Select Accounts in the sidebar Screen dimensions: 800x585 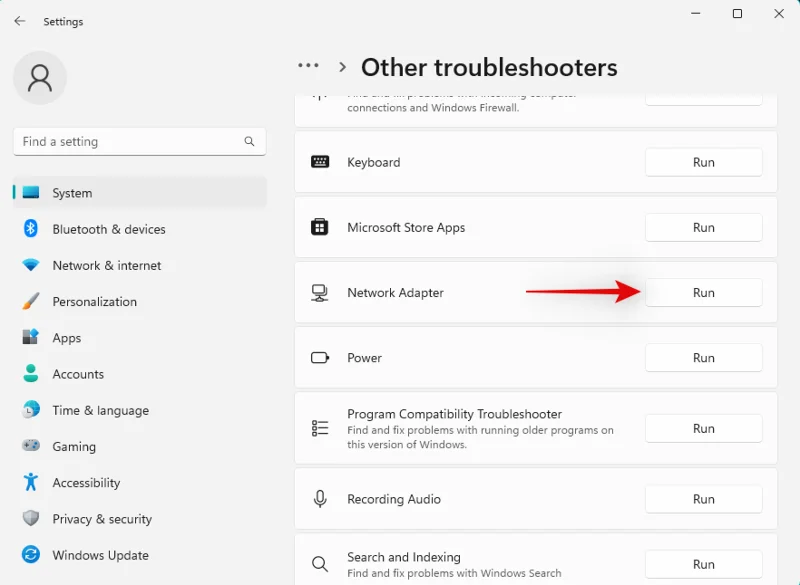[x=78, y=374]
